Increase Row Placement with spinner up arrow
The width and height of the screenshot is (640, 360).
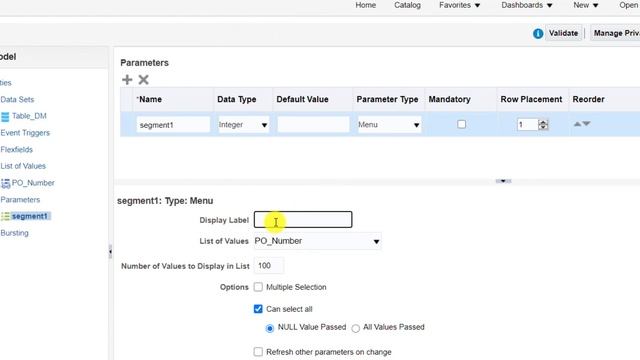(x=543, y=122)
